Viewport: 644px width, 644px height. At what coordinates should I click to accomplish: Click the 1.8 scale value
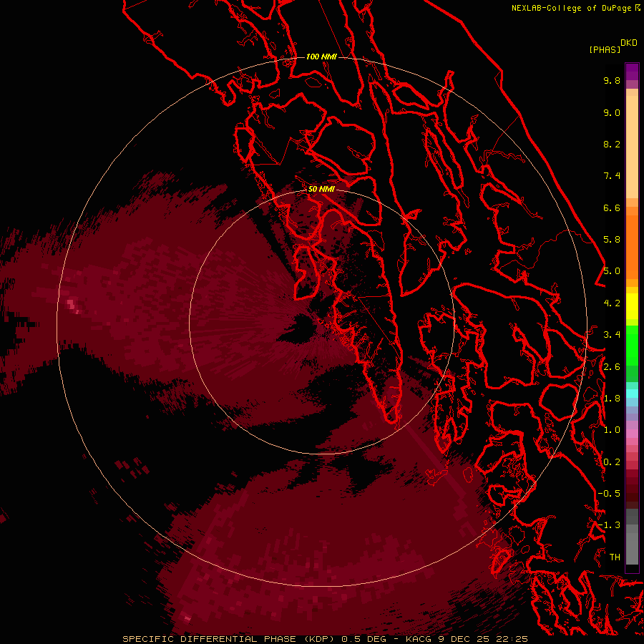click(612, 399)
